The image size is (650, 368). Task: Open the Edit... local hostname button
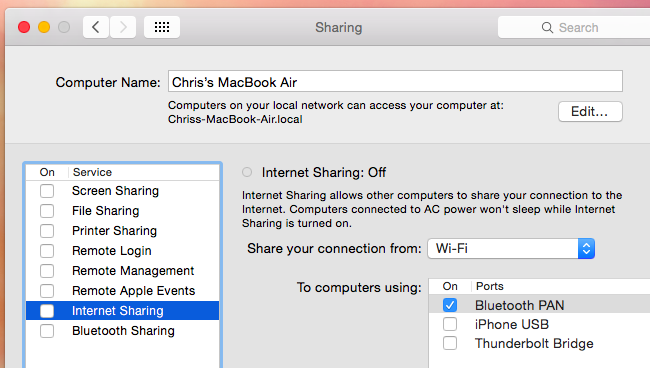[x=590, y=111]
